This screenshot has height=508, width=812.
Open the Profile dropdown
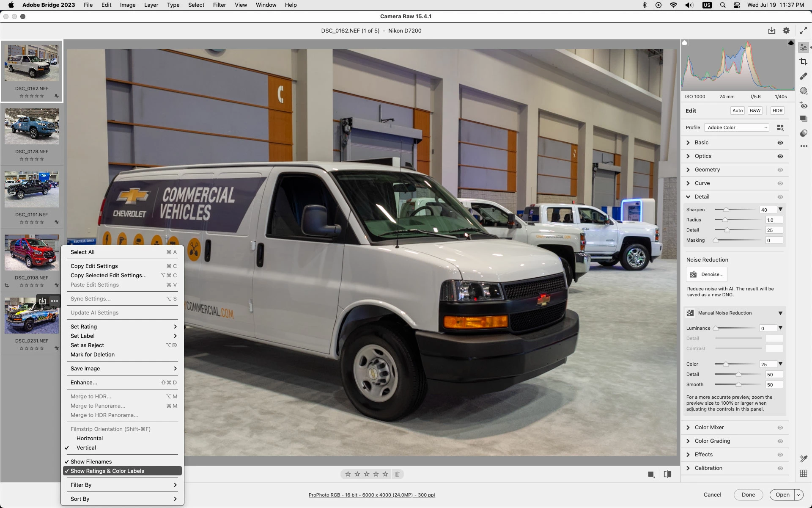[737, 127]
